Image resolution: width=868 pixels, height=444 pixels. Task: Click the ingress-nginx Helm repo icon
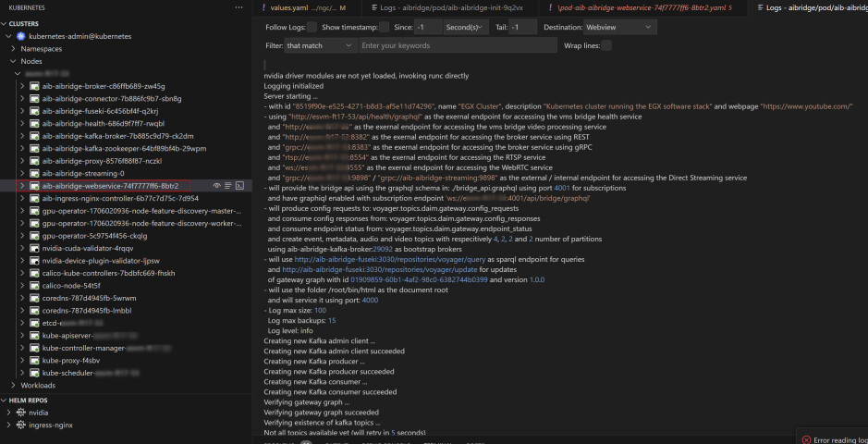click(x=20, y=425)
